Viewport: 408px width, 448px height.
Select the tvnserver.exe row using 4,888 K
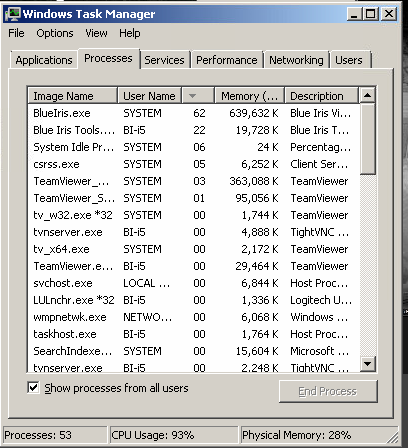194,232
